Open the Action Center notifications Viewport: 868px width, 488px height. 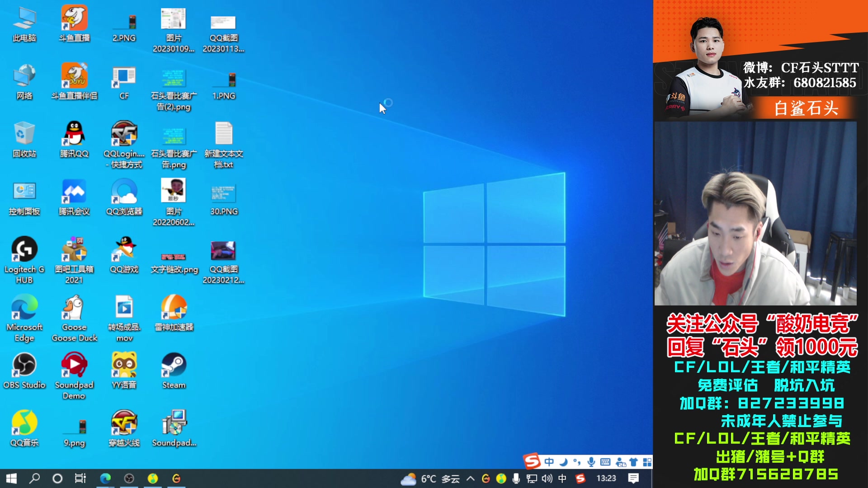(633, 479)
